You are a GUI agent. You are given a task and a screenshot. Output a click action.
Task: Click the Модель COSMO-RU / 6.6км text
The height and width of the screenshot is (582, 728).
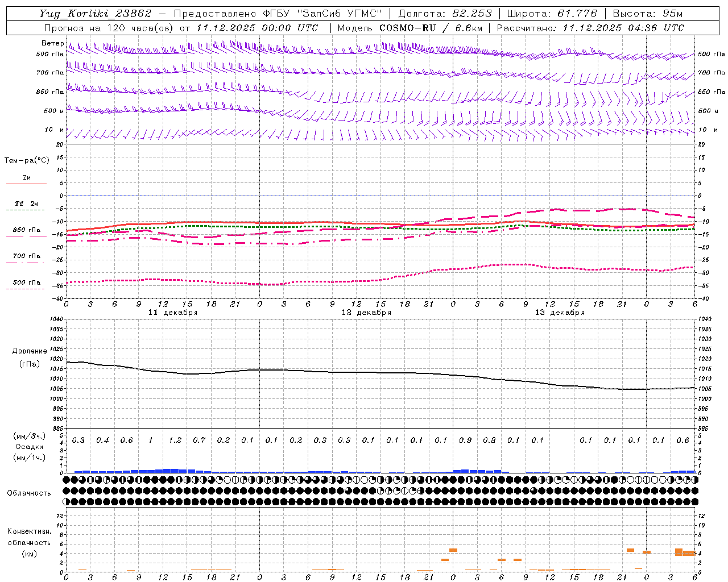click(x=410, y=28)
